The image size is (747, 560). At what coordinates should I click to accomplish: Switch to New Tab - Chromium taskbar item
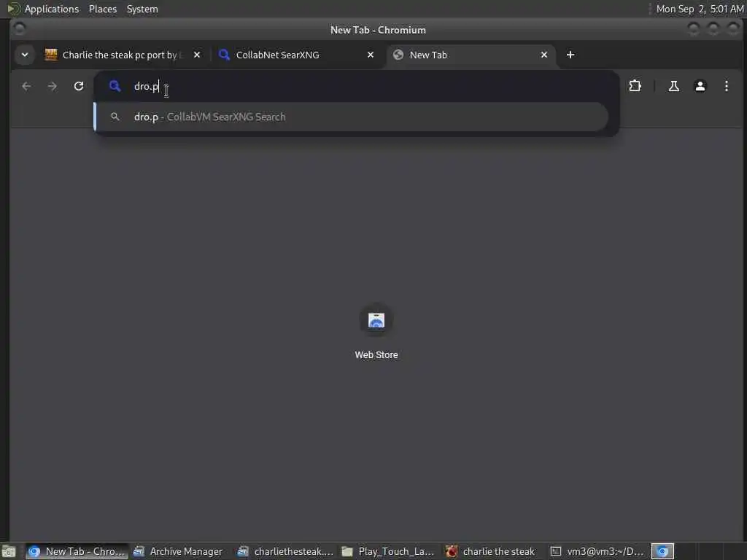(x=77, y=551)
